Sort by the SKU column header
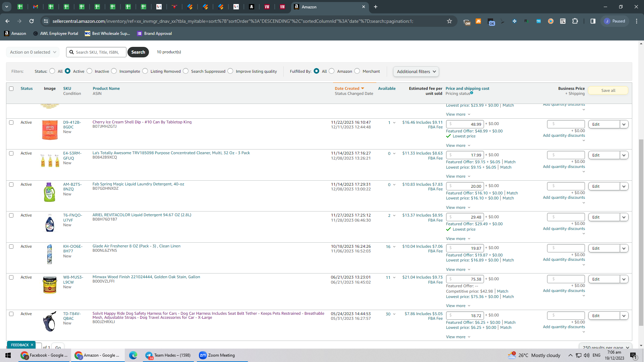 pos(67,88)
